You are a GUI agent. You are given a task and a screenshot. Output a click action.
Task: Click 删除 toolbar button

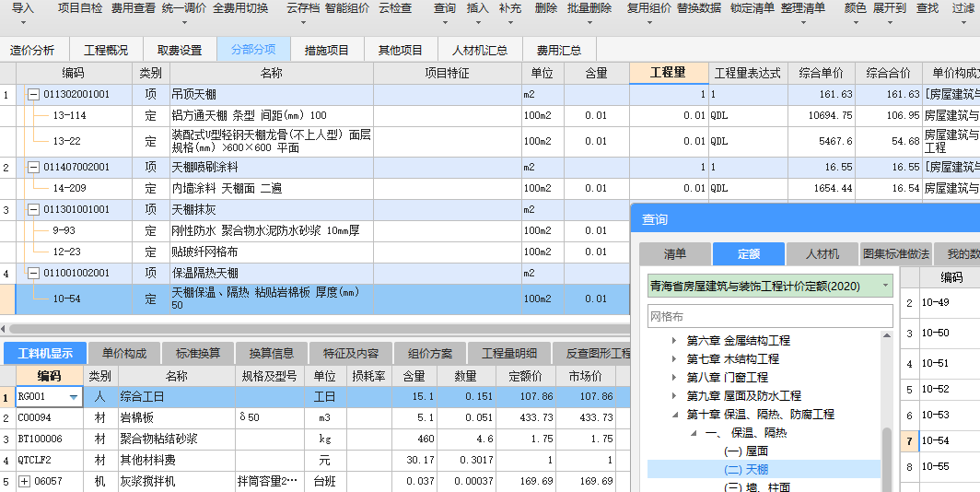click(x=546, y=8)
